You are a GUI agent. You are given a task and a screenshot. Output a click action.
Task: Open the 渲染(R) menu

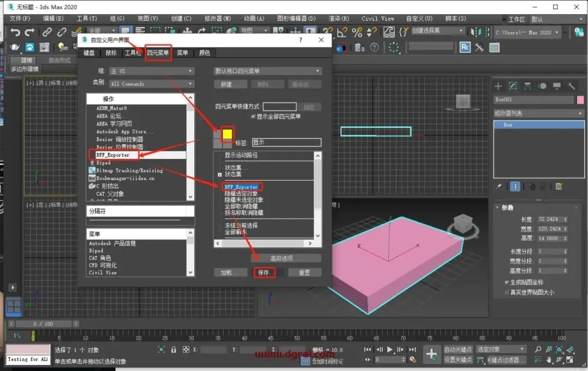(x=339, y=18)
